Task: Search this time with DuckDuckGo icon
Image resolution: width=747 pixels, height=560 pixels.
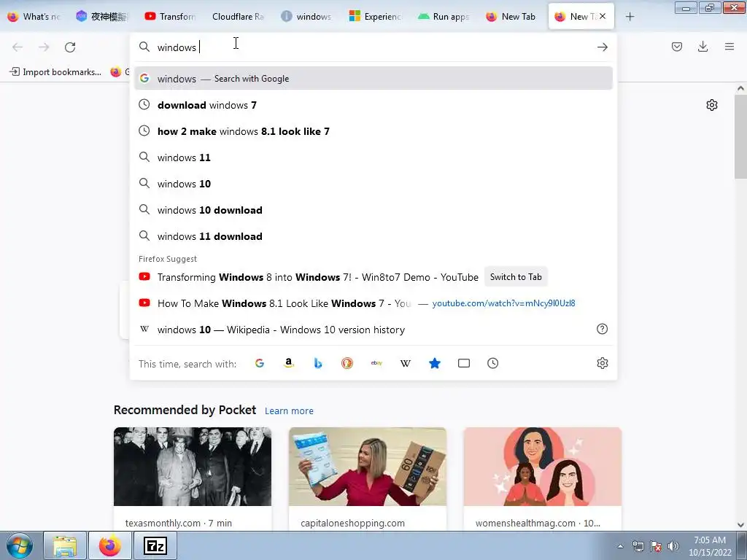Action: click(x=347, y=363)
